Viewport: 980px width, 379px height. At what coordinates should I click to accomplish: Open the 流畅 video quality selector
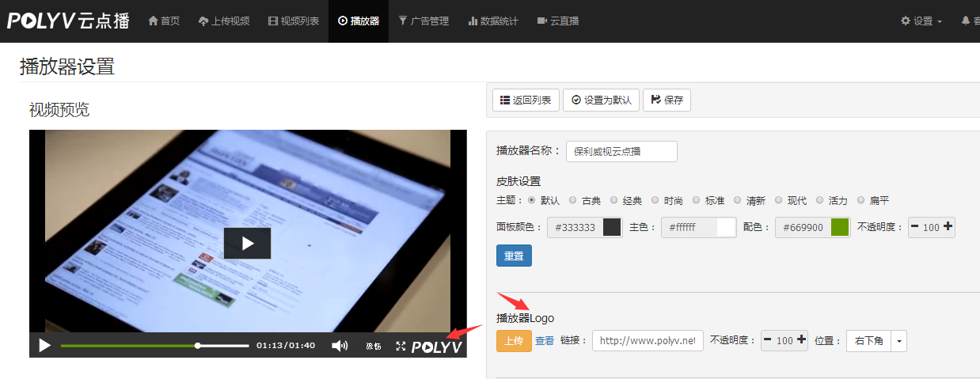(x=374, y=347)
